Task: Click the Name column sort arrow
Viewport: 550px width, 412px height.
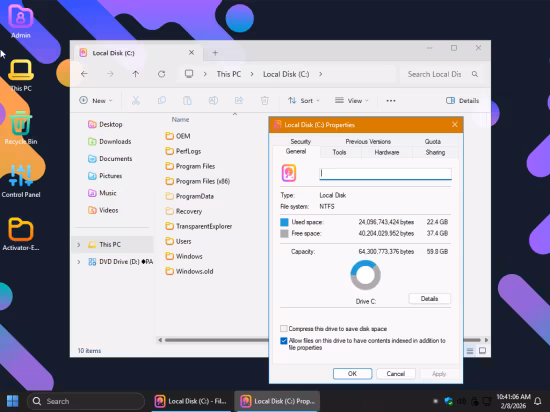Action: (x=235, y=114)
